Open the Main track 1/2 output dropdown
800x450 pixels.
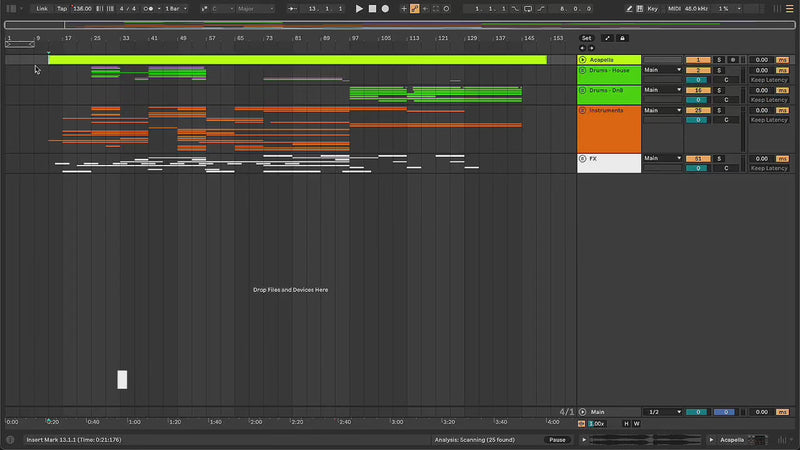662,412
